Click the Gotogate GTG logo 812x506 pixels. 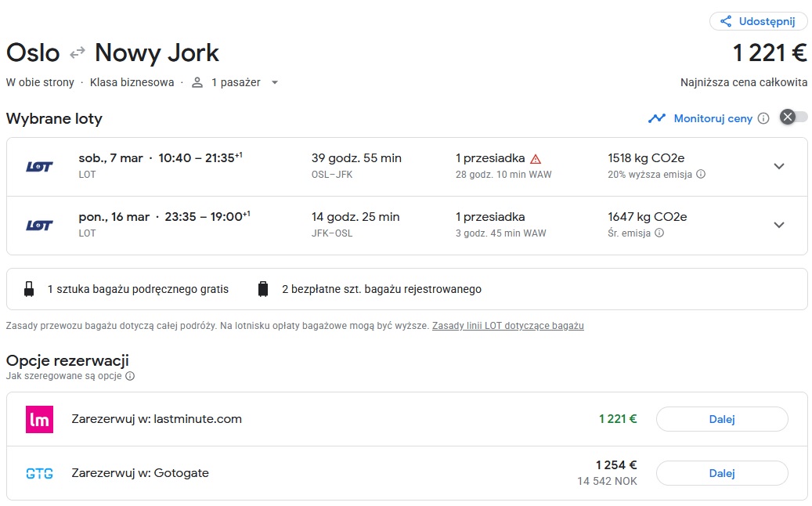point(39,473)
